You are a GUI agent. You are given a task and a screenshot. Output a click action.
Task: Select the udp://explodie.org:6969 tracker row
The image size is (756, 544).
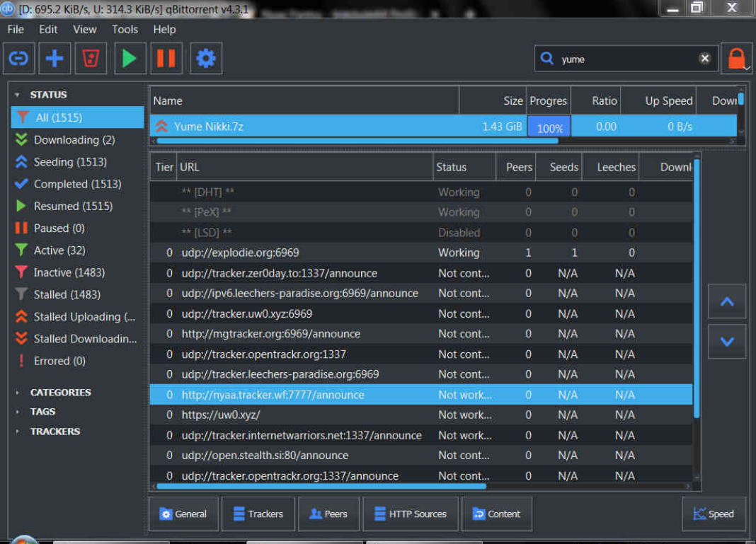(421, 253)
